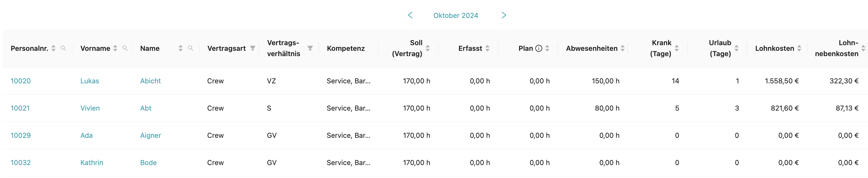Sort by Erfasst hours column
The width and height of the screenshot is (868, 178).
pos(487,48)
